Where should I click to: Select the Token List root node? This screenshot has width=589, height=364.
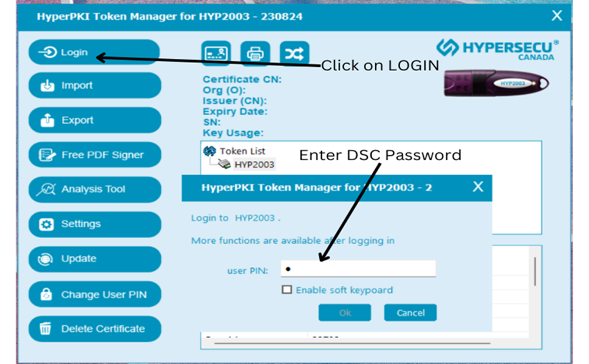(x=242, y=151)
